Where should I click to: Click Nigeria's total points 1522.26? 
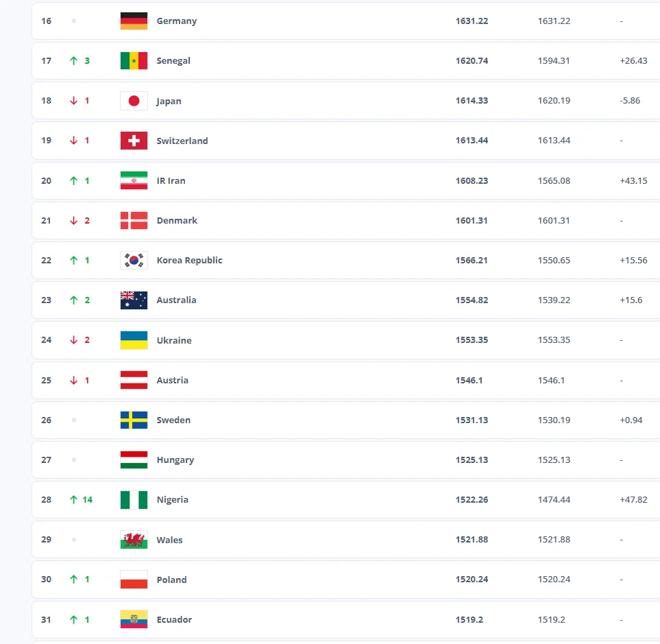(472, 500)
